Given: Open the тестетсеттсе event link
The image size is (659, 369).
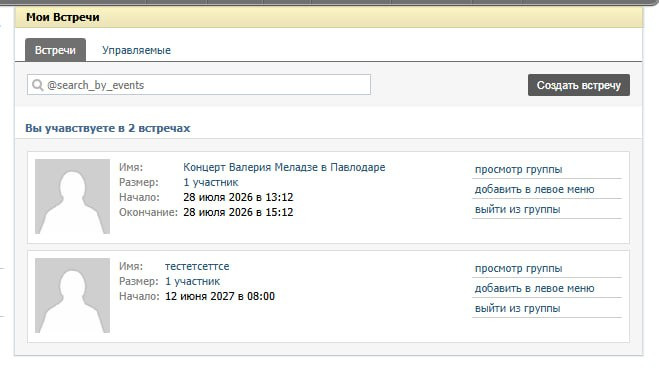Looking at the screenshot, I should pyautogui.click(x=197, y=266).
